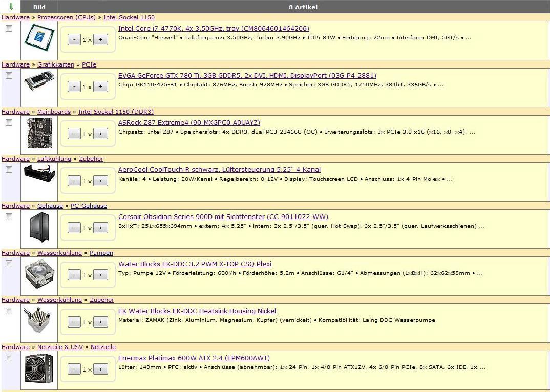
Task: Go to Luftkühlung category
Action: coord(54,159)
